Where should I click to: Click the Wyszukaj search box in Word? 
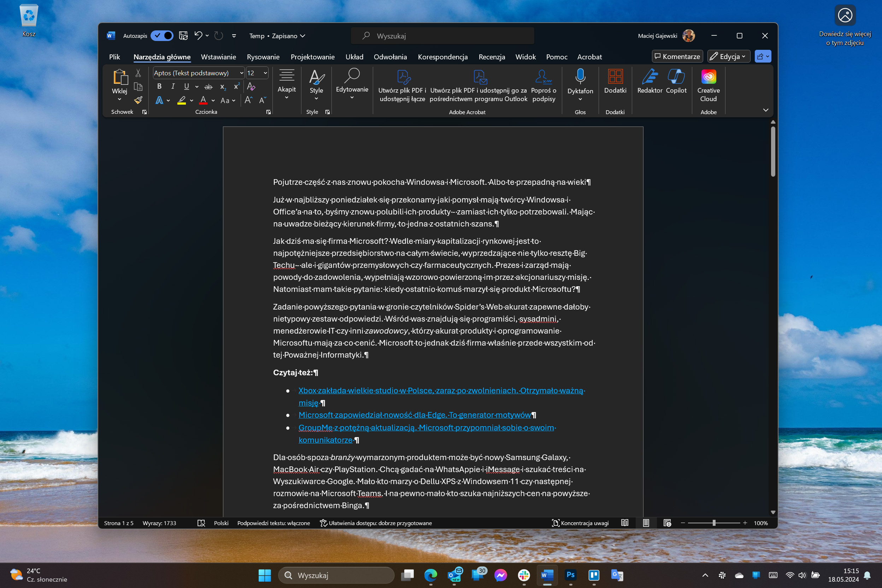tap(442, 36)
